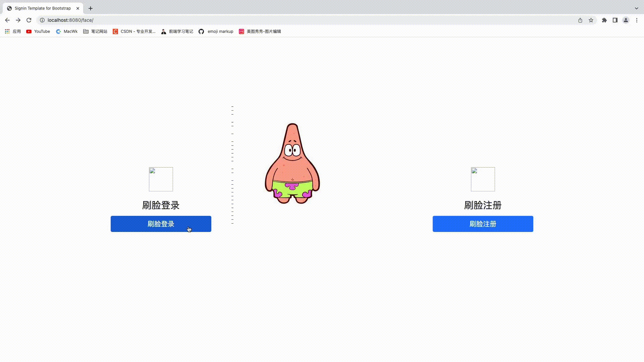Open the Chrome three-dot menu
The width and height of the screenshot is (644, 362).
(x=637, y=20)
